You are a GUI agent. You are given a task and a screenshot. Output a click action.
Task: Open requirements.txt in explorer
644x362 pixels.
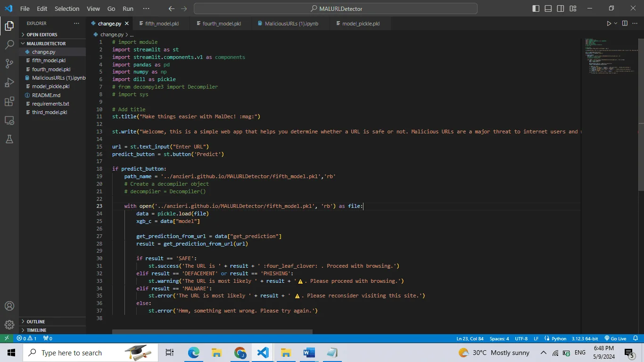pos(52,104)
